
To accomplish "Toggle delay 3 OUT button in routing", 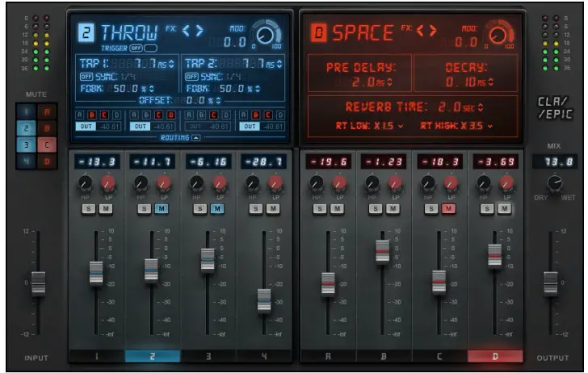I will click(x=195, y=126).
